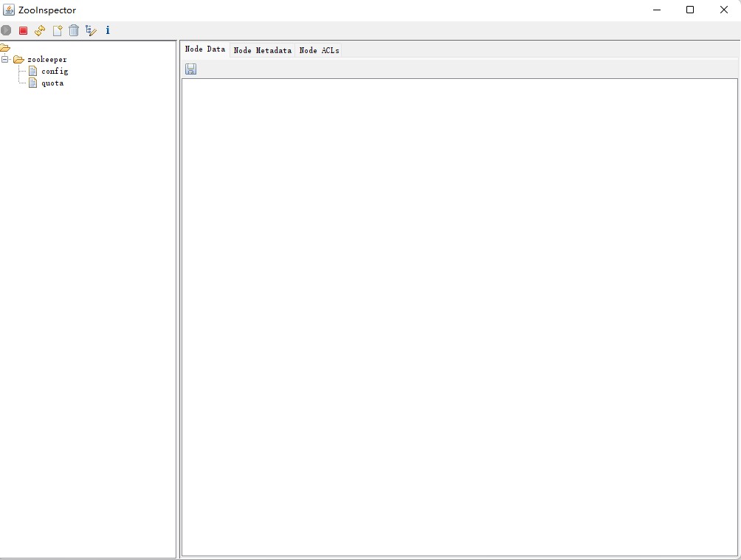The width and height of the screenshot is (741, 560).
Task: Switch to the Node Data tab
Action: pos(205,49)
